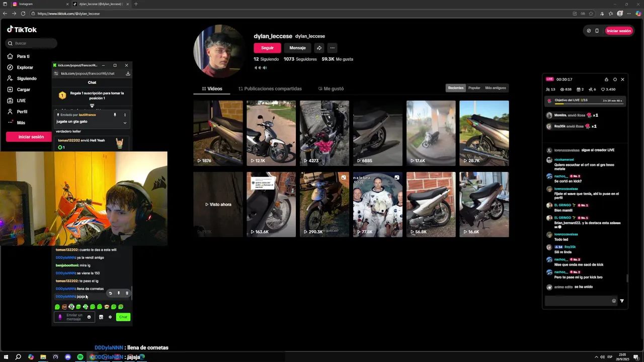Image resolution: width=644 pixels, height=362 pixels.
Task: Open the Explorar section in sidebar
Action: click(x=20, y=67)
